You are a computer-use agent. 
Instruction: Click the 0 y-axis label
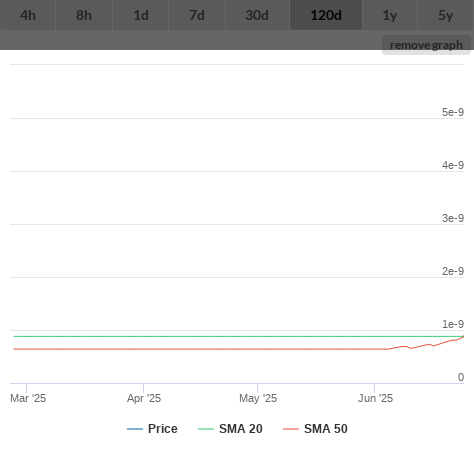[461, 377]
